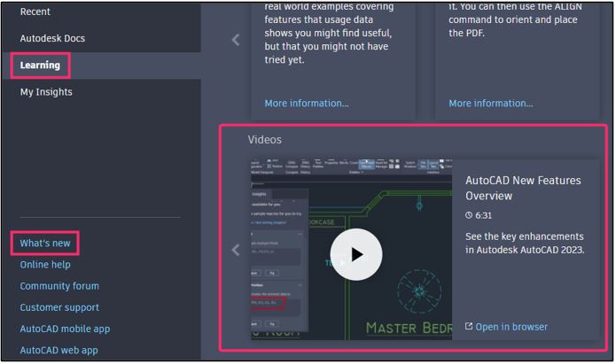Click the Open in browser external icon
Viewport: 616px width, 364px height.
point(469,326)
